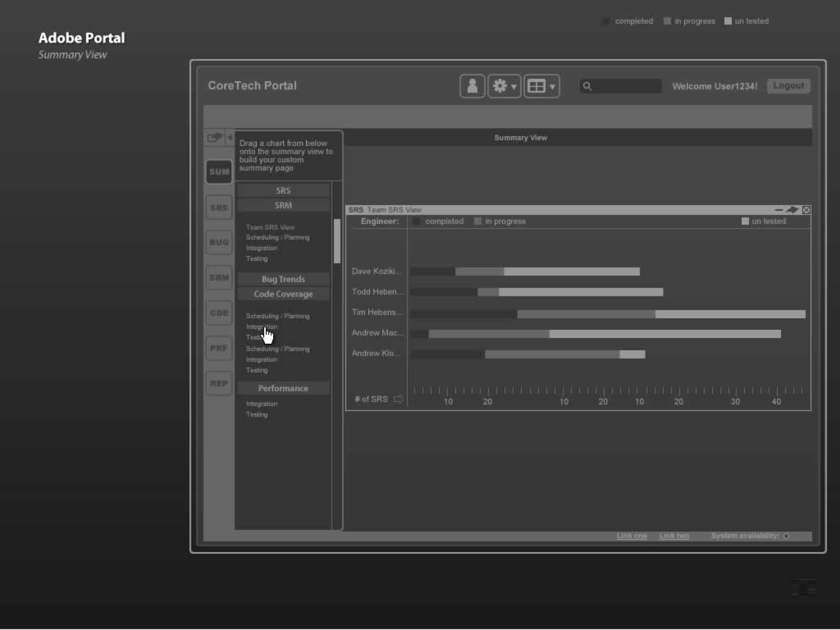840x630 pixels.
Task: Expand the Bug Trends section header
Action: pos(283,279)
